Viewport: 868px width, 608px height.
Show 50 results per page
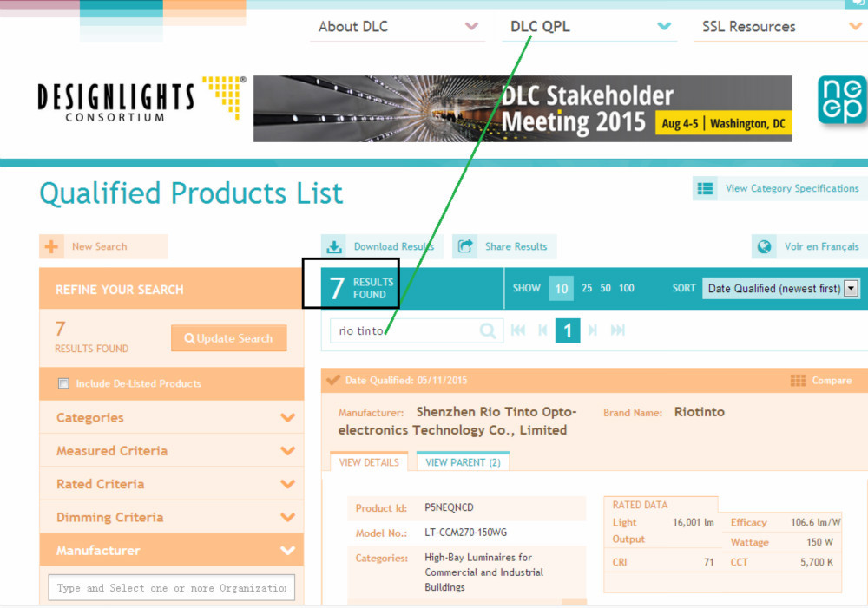point(606,288)
